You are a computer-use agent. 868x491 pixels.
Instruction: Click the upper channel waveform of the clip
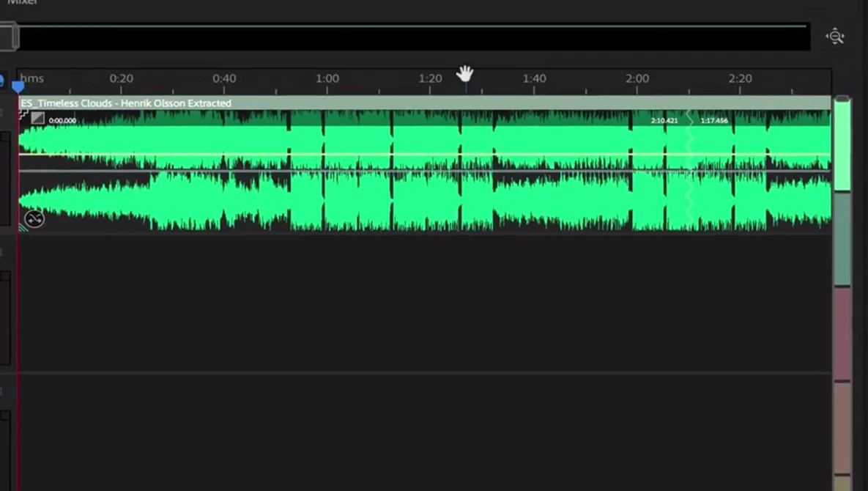425,139
